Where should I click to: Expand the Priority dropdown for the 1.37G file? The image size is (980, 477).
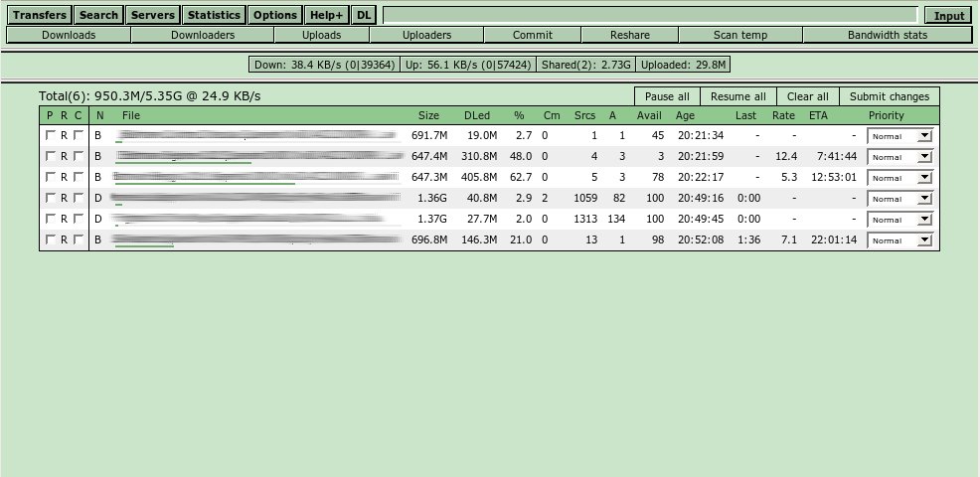tap(899, 219)
